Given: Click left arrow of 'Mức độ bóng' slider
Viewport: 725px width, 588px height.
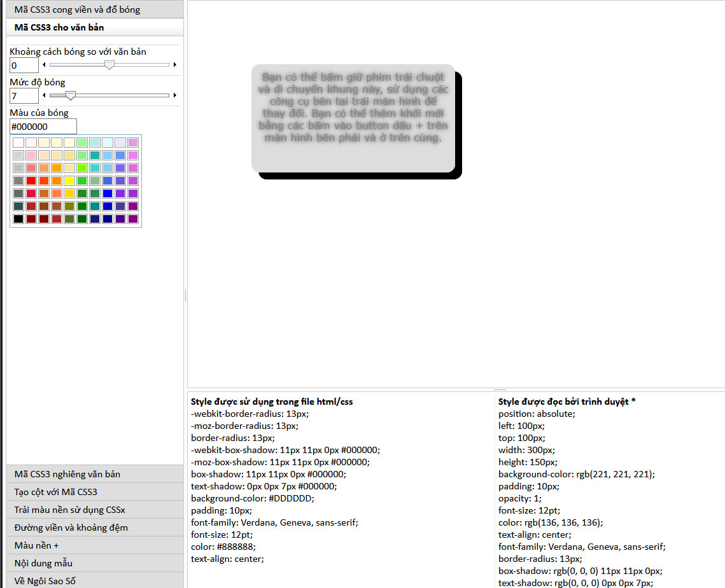Looking at the screenshot, I should 44,95.
